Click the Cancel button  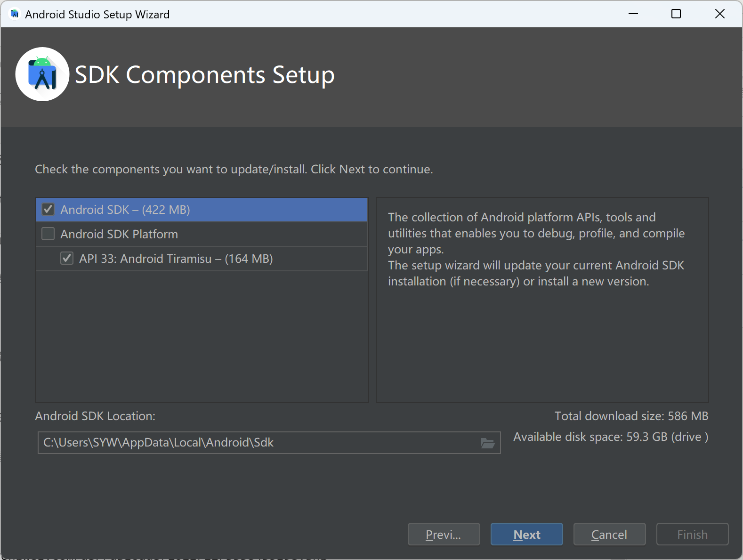pyautogui.click(x=609, y=534)
